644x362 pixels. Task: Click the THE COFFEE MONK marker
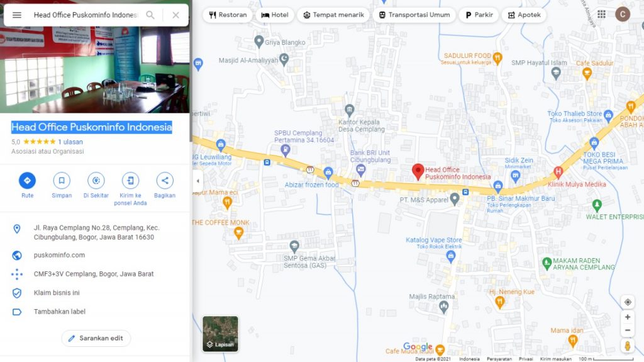click(238, 233)
